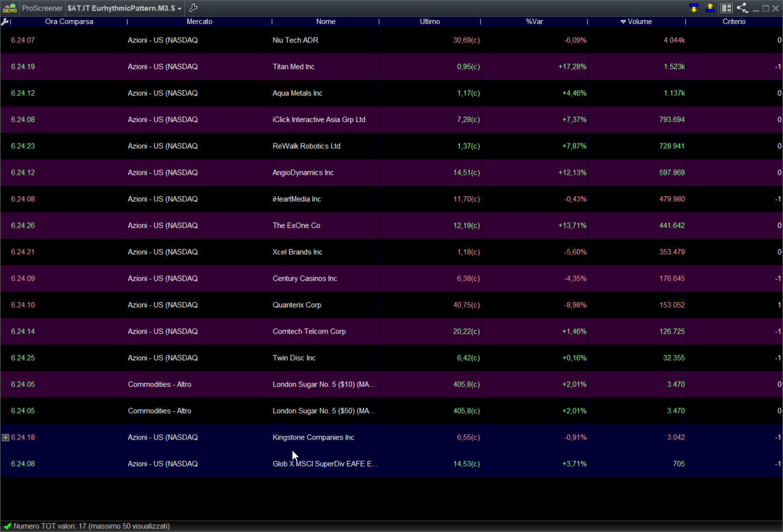The height and width of the screenshot is (532, 783).
Task: Click the 30,69(c) last price
Action: tap(467, 40)
